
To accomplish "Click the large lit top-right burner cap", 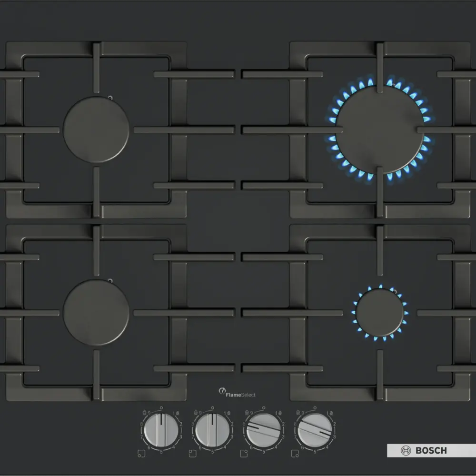I will point(380,129).
